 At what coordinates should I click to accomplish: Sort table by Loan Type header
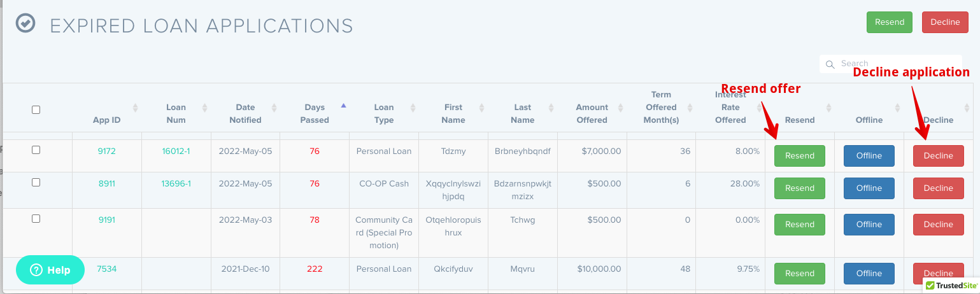tap(384, 113)
